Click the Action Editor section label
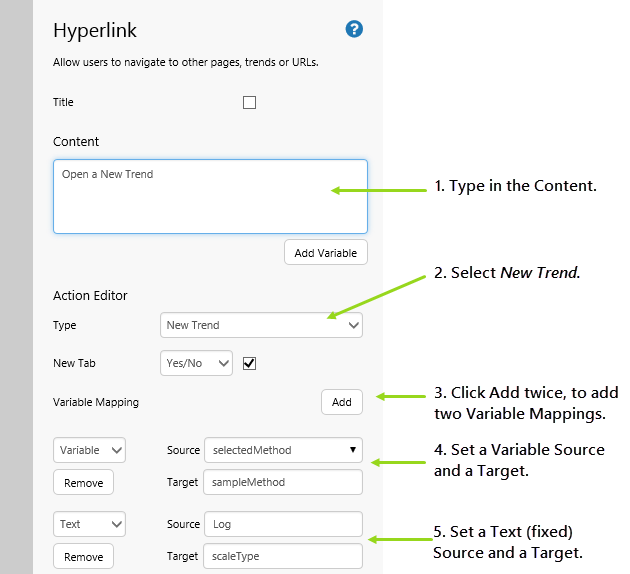The width and height of the screenshot is (630, 574). click(x=90, y=295)
